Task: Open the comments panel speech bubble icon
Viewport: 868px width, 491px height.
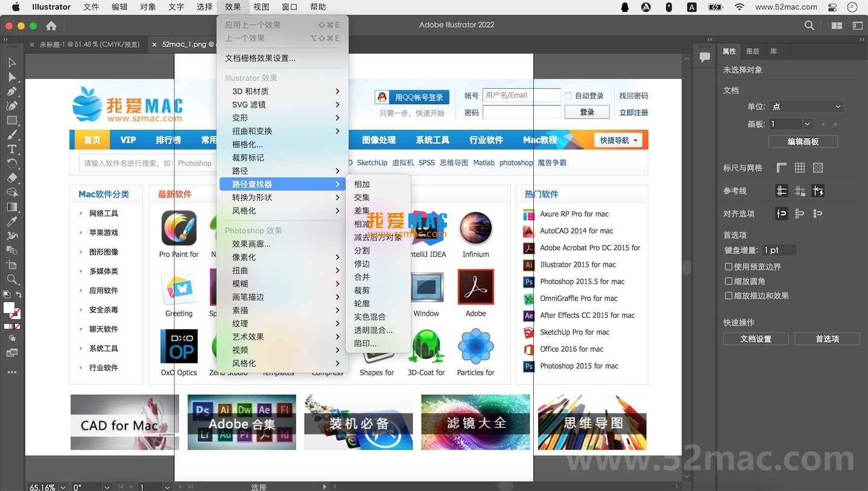Action: pos(705,57)
